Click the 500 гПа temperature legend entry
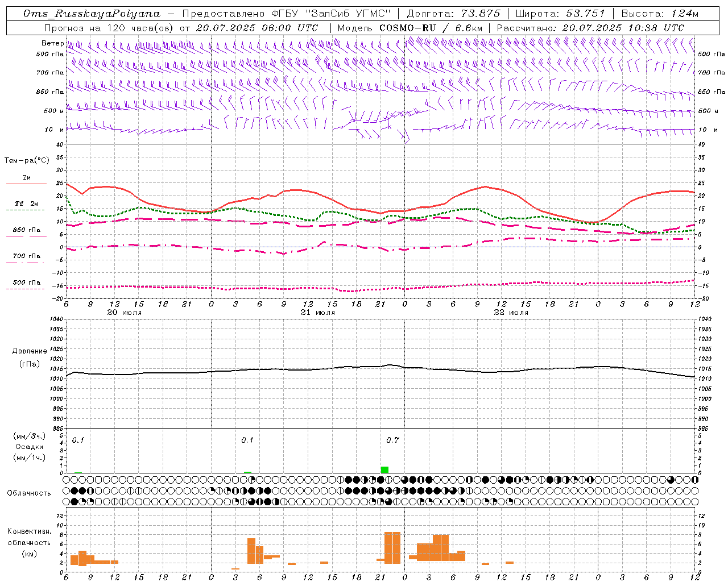Image resolution: width=728 pixels, height=582 pixels. pos(27,282)
